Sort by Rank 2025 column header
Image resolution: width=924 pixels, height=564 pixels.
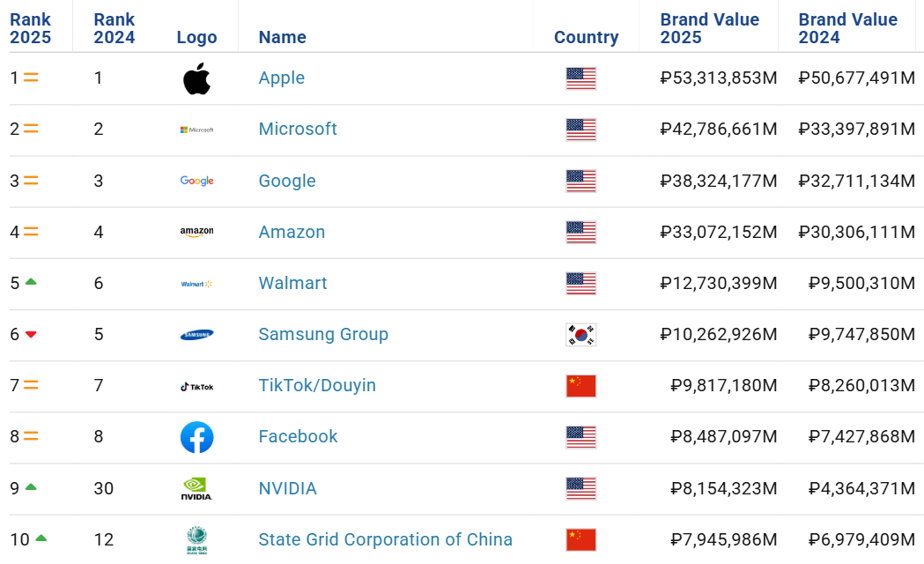tap(31, 28)
